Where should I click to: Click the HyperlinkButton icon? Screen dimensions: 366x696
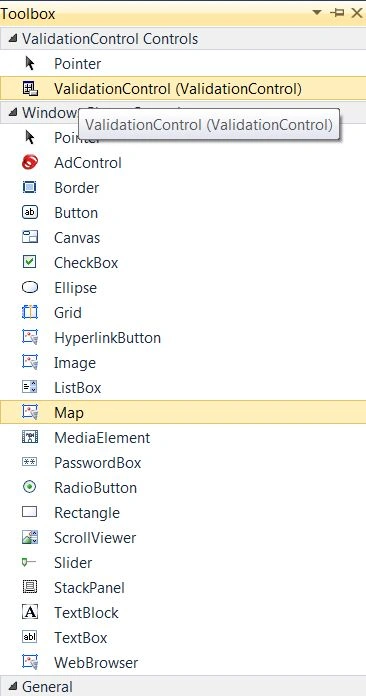pyautogui.click(x=30, y=337)
